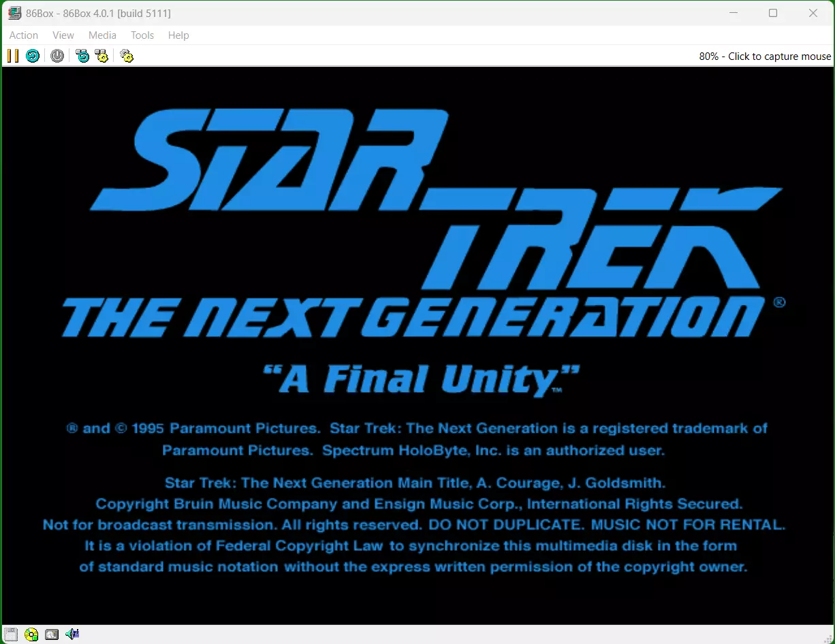Open the Action menu
The height and width of the screenshot is (644, 835).
[x=24, y=35]
